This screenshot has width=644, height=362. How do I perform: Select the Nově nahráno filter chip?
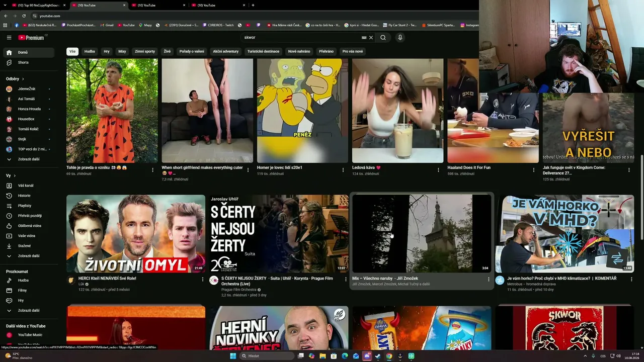tap(299, 51)
